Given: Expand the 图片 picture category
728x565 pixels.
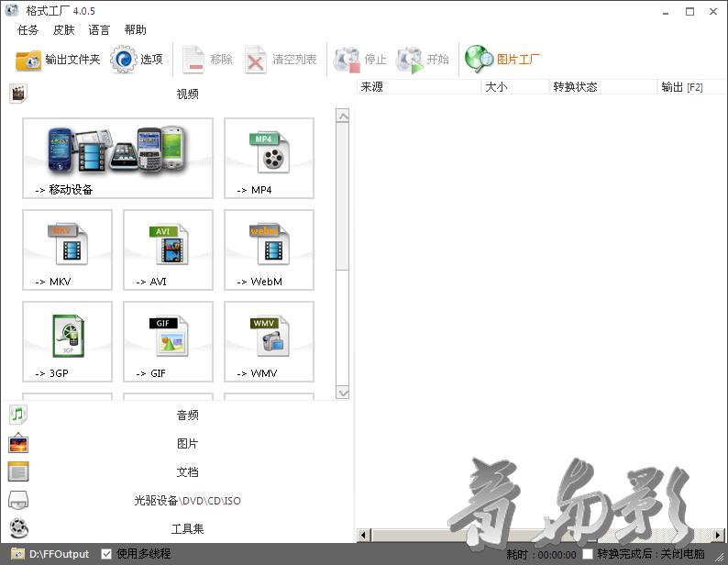Looking at the screenshot, I should [187, 444].
